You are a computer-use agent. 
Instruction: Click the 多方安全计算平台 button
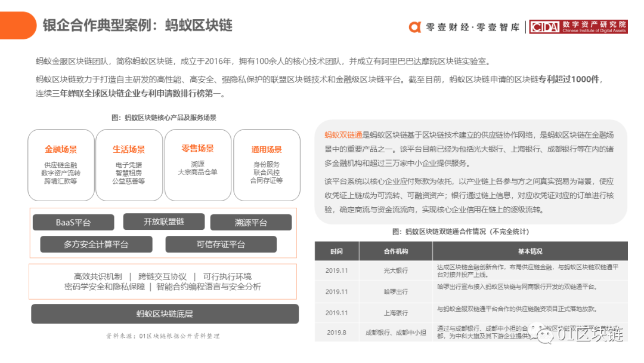pyautogui.click(x=96, y=244)
